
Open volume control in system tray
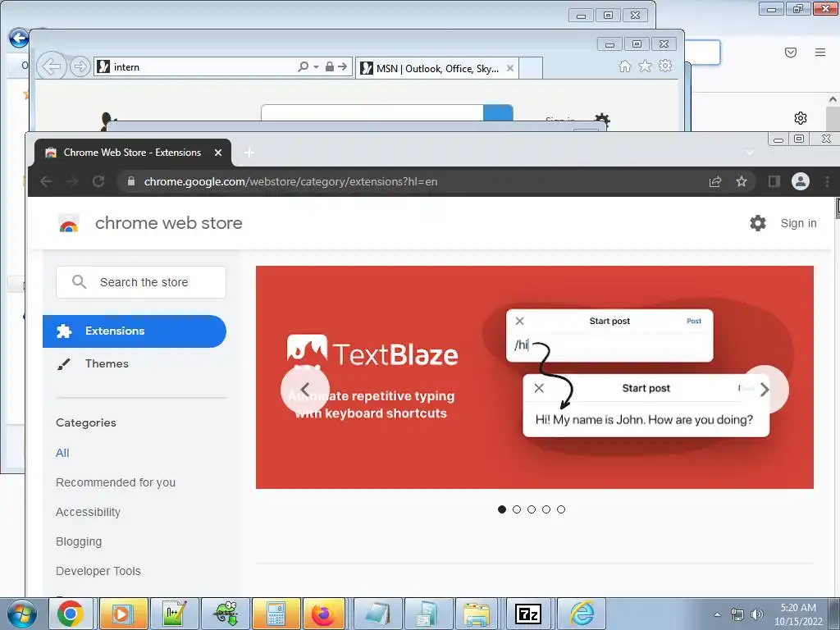click(757, 614)
